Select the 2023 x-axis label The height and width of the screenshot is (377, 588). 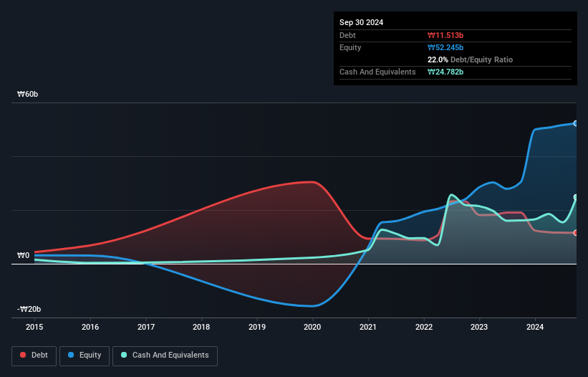479,327
